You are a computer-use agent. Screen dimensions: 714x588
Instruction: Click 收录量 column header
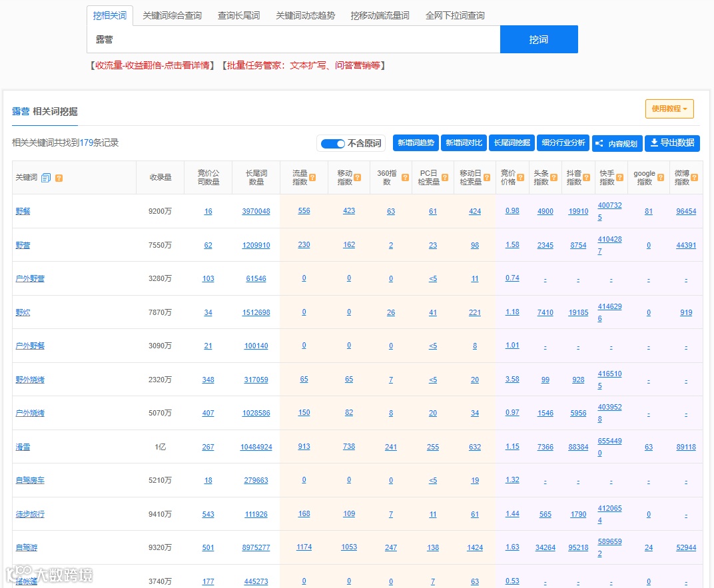pos(161,178)
